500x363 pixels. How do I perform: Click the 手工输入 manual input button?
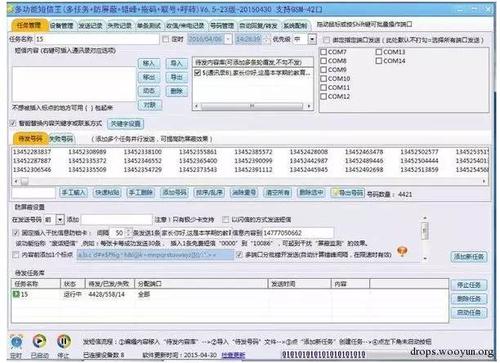click(x=74, y=192)
